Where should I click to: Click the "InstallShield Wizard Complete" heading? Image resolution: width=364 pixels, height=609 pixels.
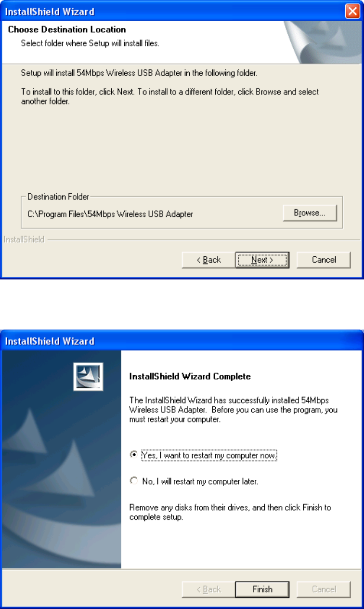point(190,376)
